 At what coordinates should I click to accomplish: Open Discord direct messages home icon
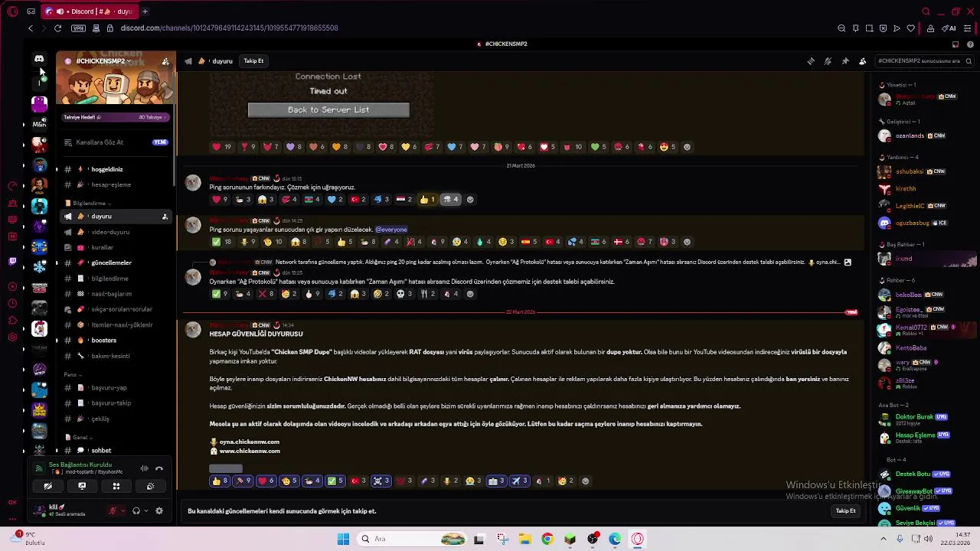[39, 59]
